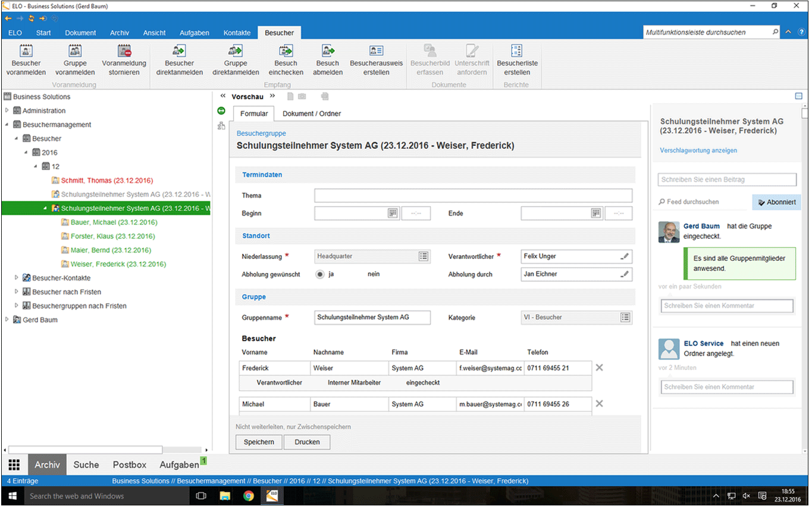Click edit pencil in Abholung durch field
This screenshot has width=812, height=506.
click(625, 274)
